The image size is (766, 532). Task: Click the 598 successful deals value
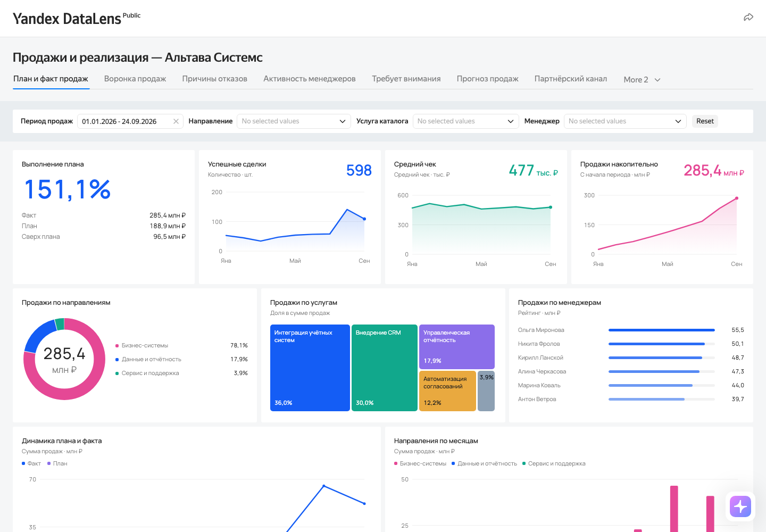(359, 170)
